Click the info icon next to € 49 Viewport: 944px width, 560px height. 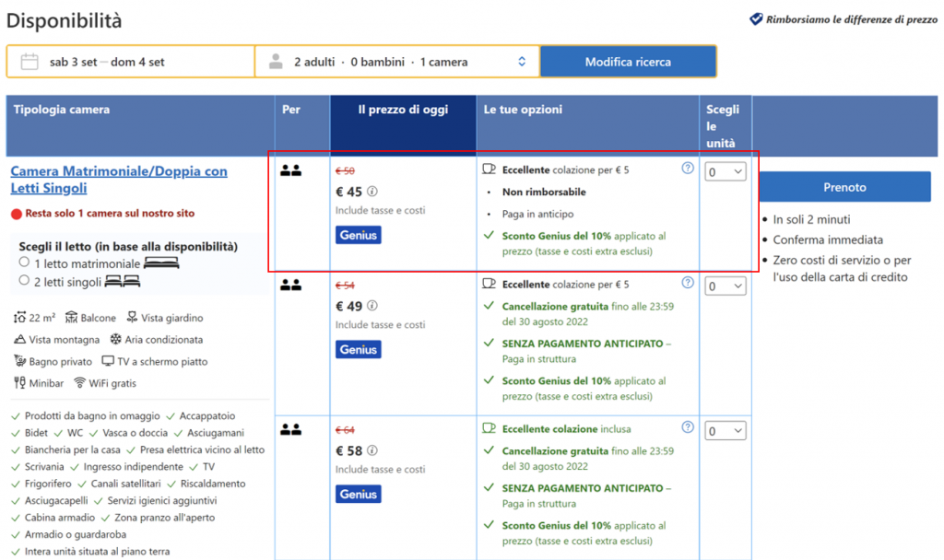372,306
